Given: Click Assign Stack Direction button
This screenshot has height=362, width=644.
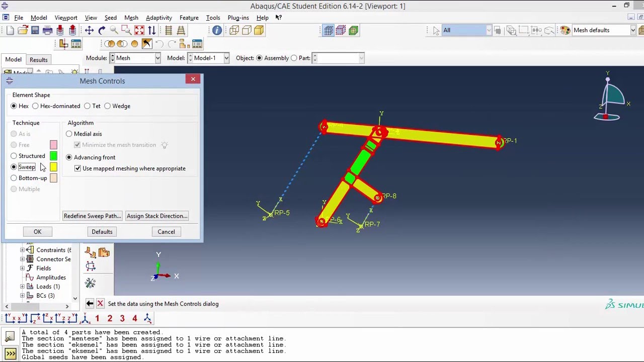Looking at the screenshot, I should (157, 216).
